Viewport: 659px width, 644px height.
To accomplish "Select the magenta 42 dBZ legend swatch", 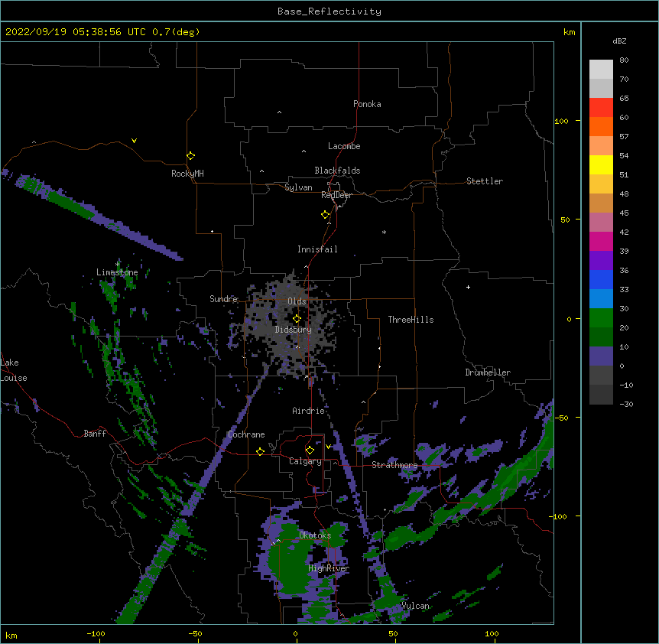I will (601, 241).
